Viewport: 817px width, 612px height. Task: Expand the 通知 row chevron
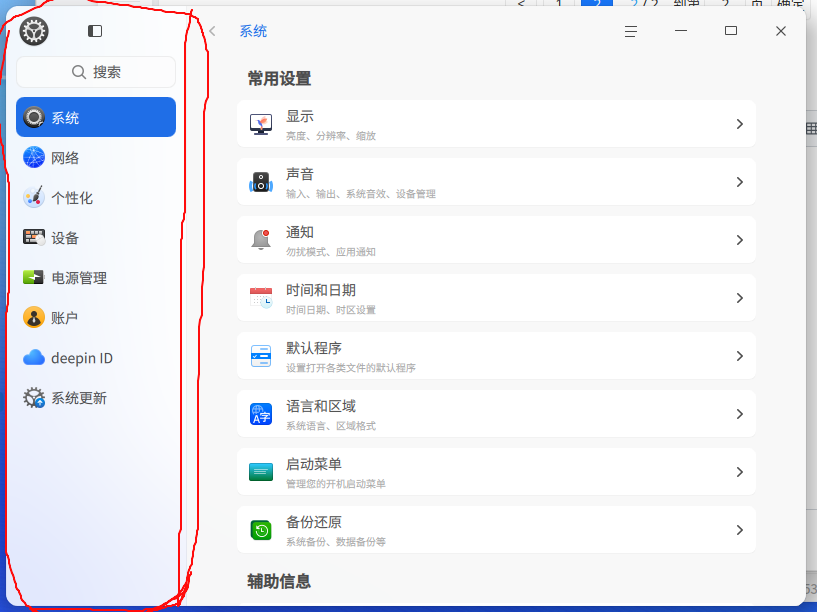(x=740, y=240)
